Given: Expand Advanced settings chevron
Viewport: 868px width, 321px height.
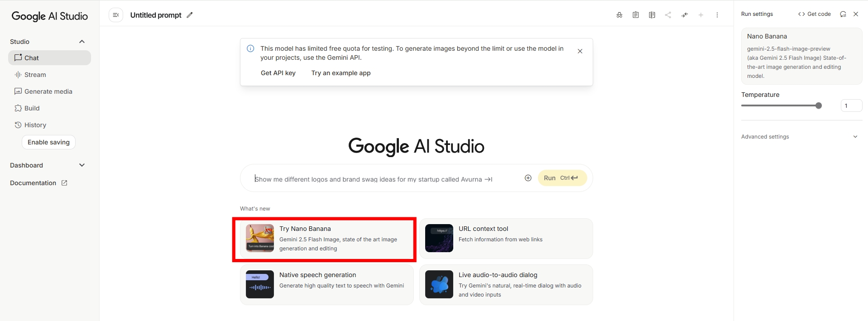Looking at the screenshot, I should coord(855,137).
